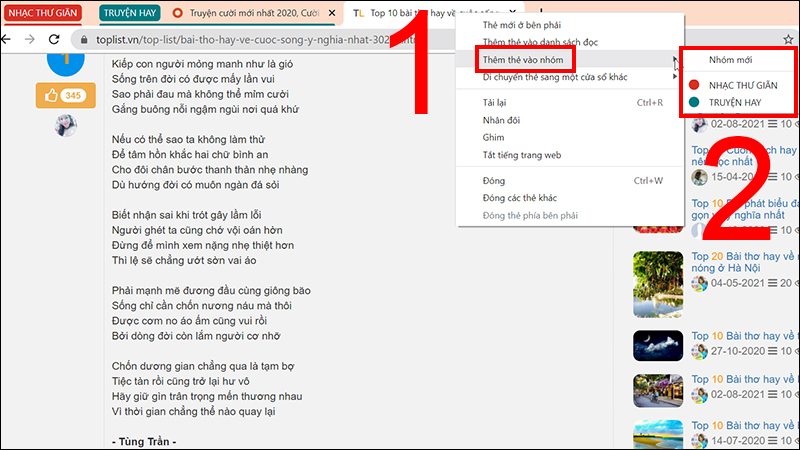Click the author signature "- Tùng Trần -"
This screenshot has width=800, height=450.
click(x=144, y=442)
